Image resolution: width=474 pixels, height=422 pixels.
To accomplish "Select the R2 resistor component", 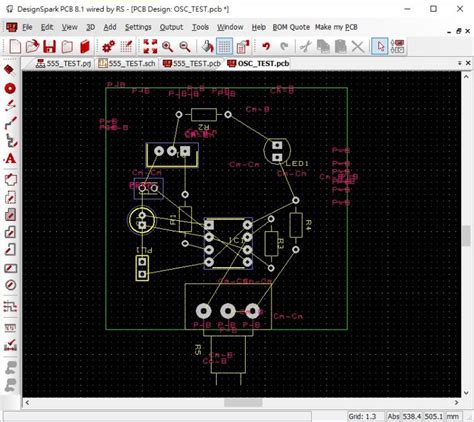I will tap(204, 115).
